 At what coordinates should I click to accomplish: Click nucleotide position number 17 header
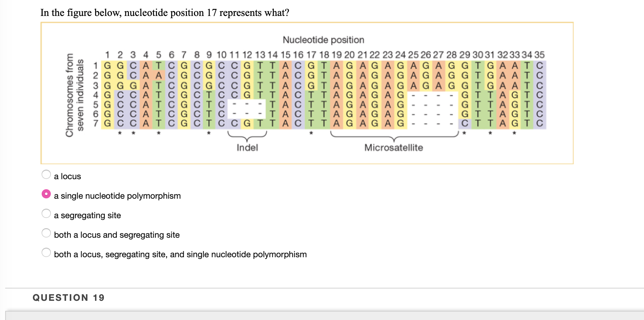[x=311, y=55]
